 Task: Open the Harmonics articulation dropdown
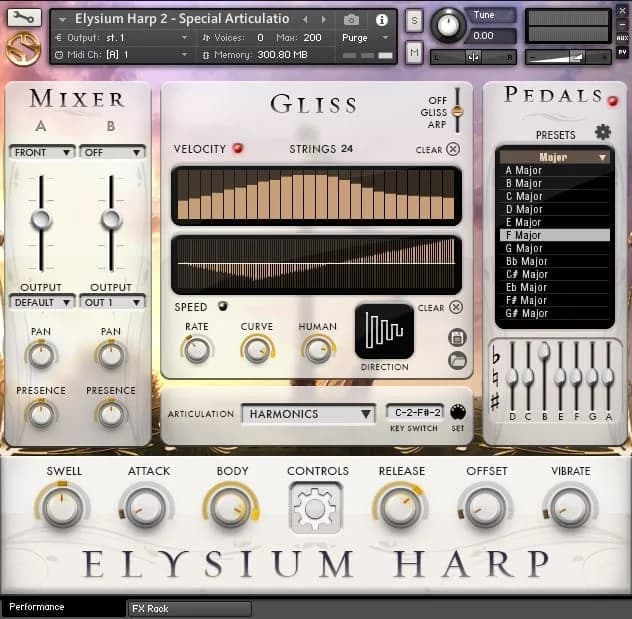pos(308,414)
